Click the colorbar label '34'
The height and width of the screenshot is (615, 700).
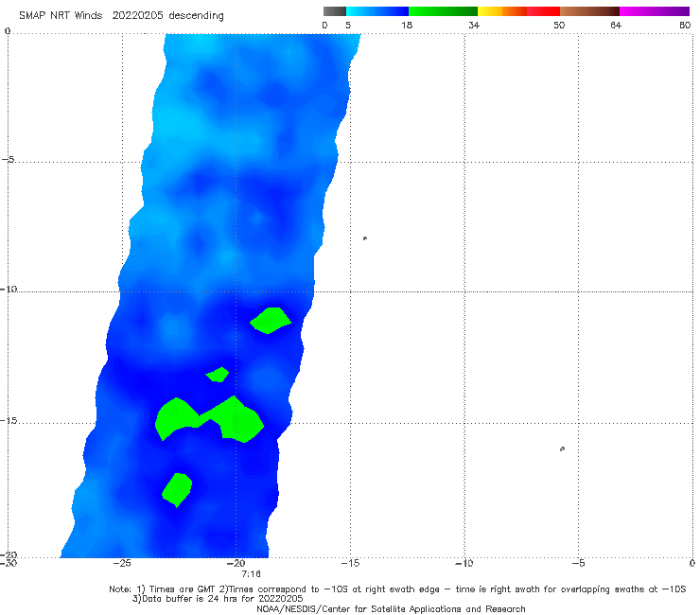pos(474,25)
